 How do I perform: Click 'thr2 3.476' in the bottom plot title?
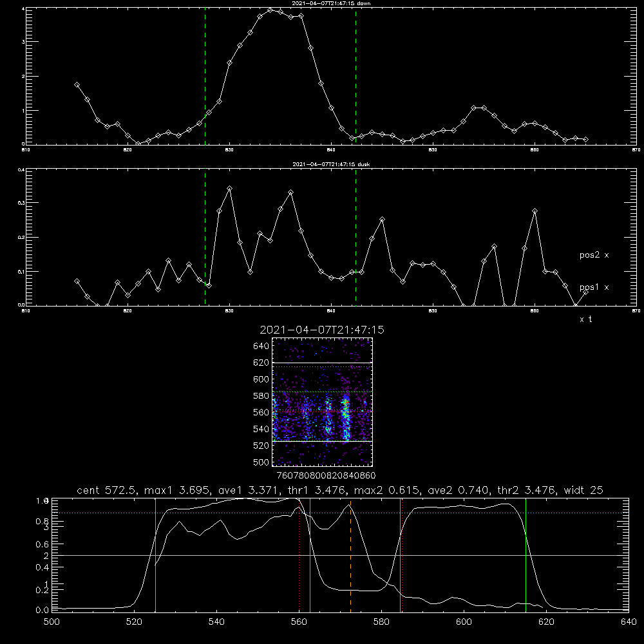click(527, 490)
